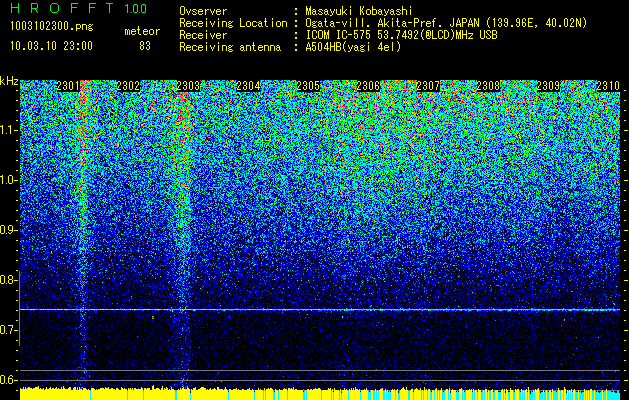Click the 0.7 frequency axis label

point(8,330)
